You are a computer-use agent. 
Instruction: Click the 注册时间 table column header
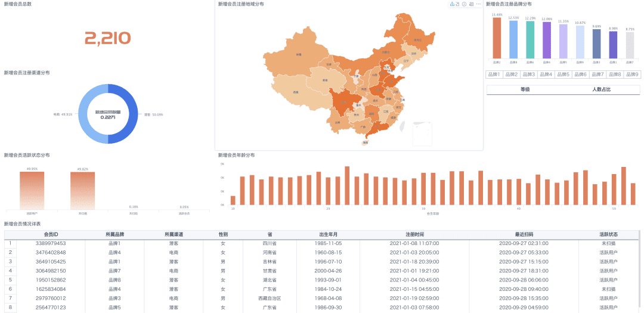coord(414,234)
